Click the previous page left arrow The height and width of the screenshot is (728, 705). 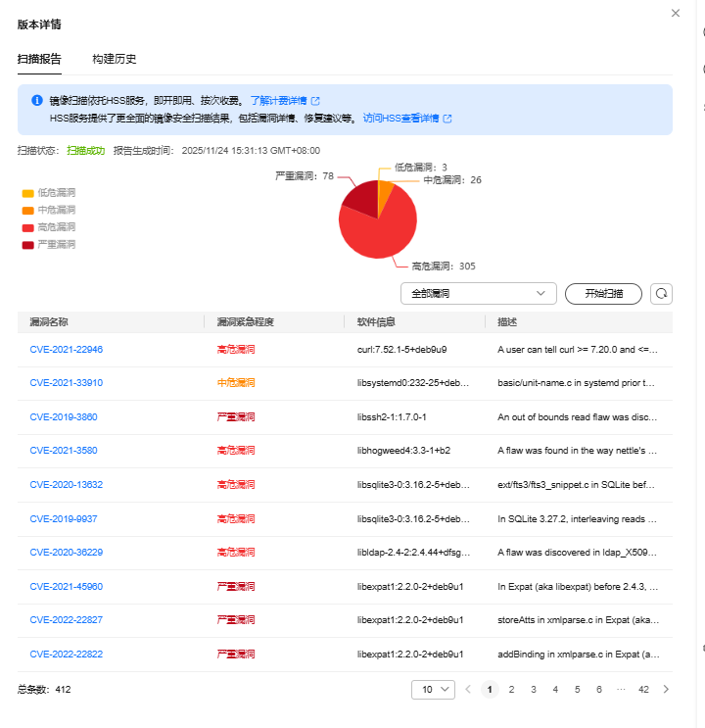467,689
